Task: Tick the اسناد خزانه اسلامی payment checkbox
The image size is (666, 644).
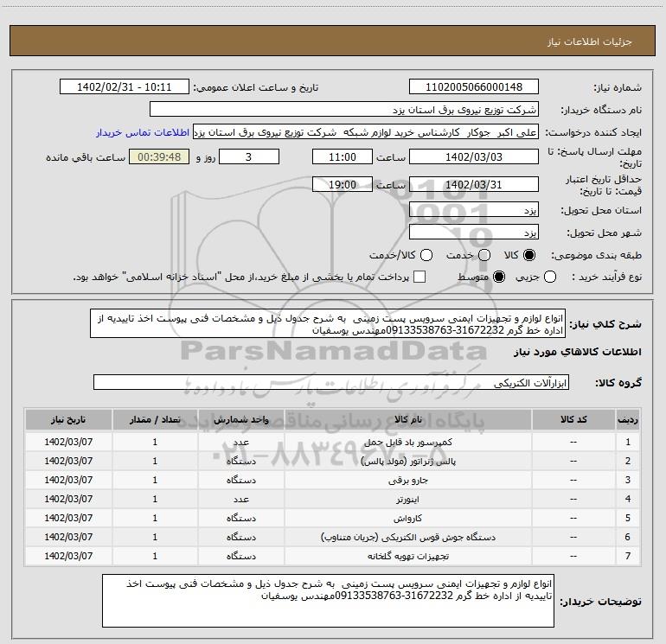Action: (419, 277)
